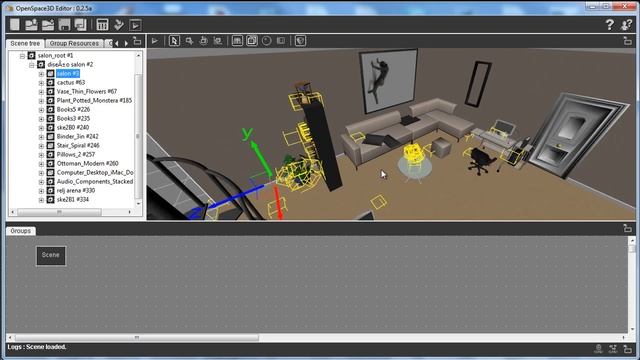Click the leftmost status bar icon
640x360 pixels.
[598, 349]
